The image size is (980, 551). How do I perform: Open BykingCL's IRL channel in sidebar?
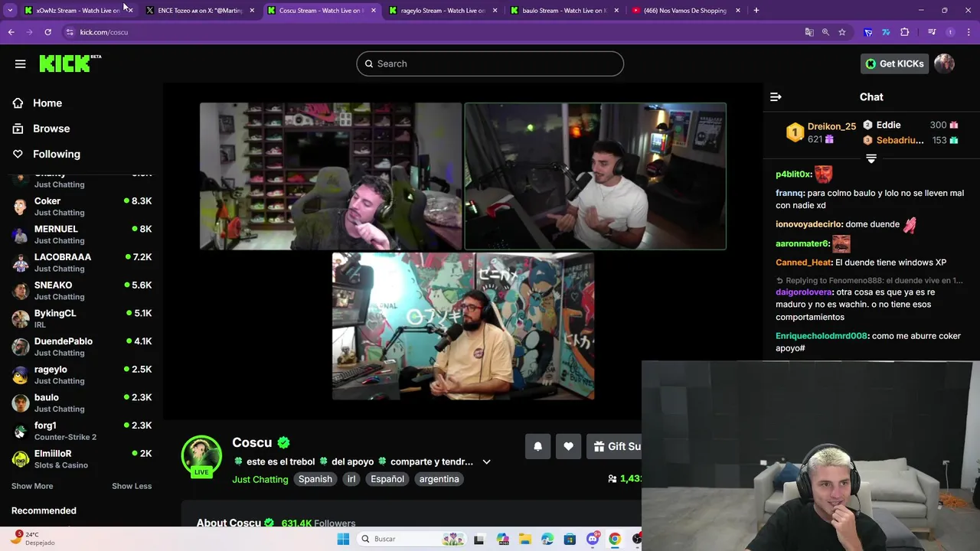coord(81,318)
